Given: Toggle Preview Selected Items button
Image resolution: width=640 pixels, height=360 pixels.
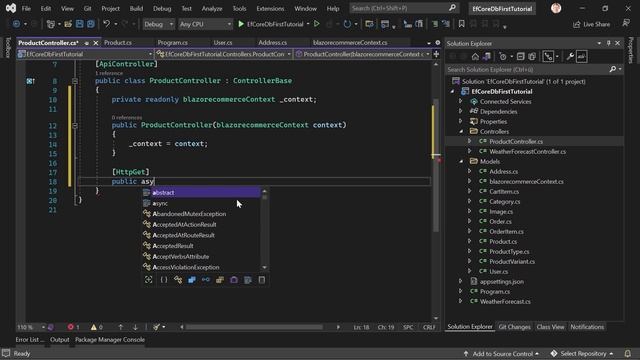Looking at the screenshot, I should point(582,57).
